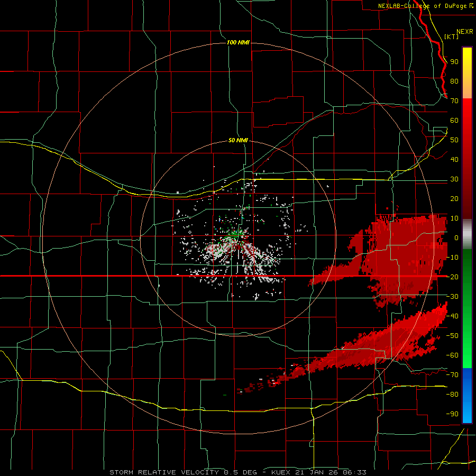
Task: Click the 100 NMI range ring label
Action: [x=238, y=42]
